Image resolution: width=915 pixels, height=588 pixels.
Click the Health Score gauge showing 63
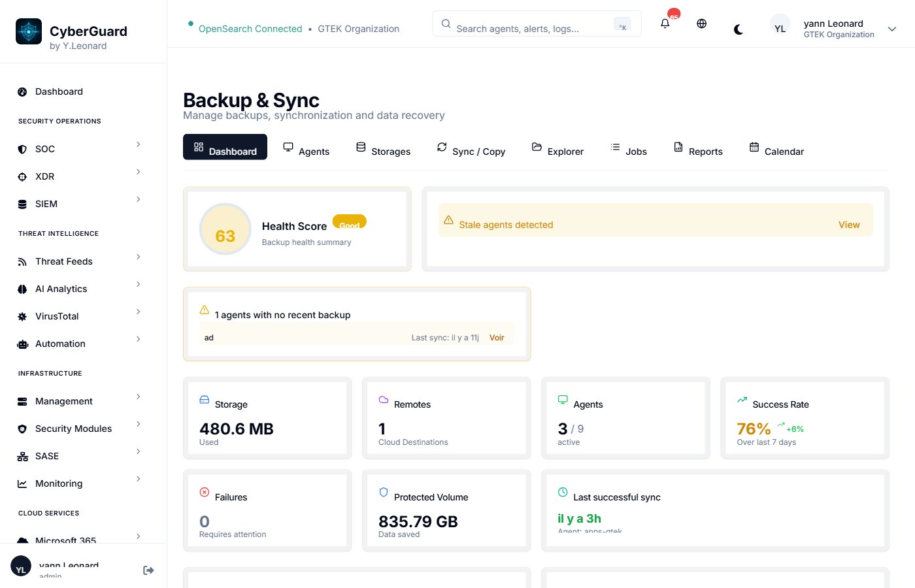[225, 229]
